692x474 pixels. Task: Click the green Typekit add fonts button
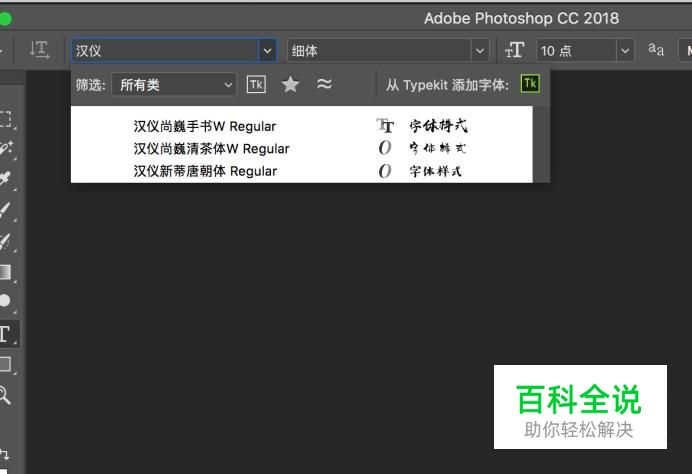pyautogui.click(x=530, y=83)
